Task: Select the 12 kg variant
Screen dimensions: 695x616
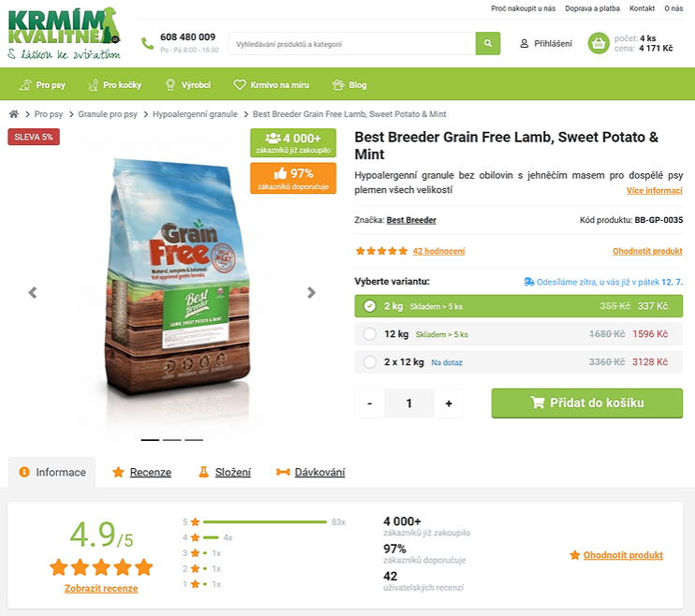Action: tap(519, 334)
